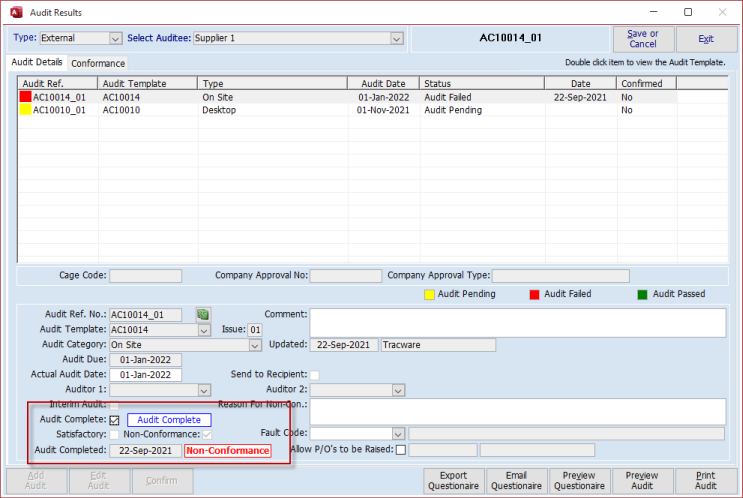Click the green Audit Passed legend square
Image resolution: width=743 pixels, height=498 pixels.
643,294
